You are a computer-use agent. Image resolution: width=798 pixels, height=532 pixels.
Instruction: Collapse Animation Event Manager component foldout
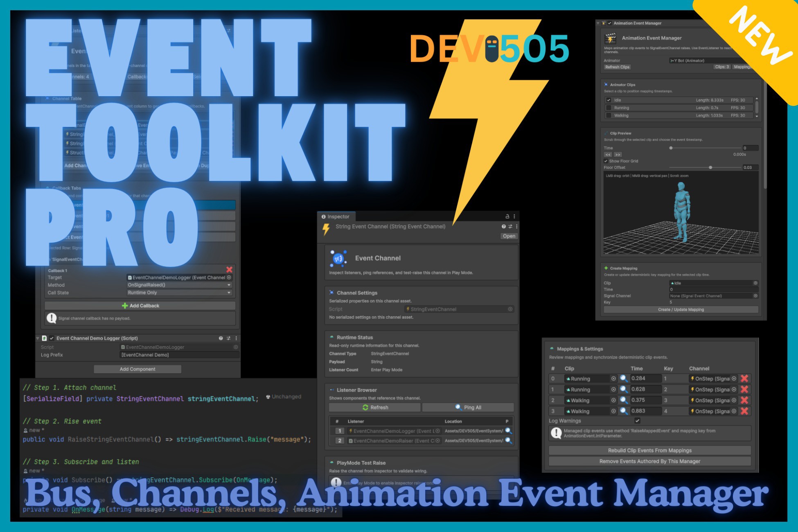tap(598, 23)
